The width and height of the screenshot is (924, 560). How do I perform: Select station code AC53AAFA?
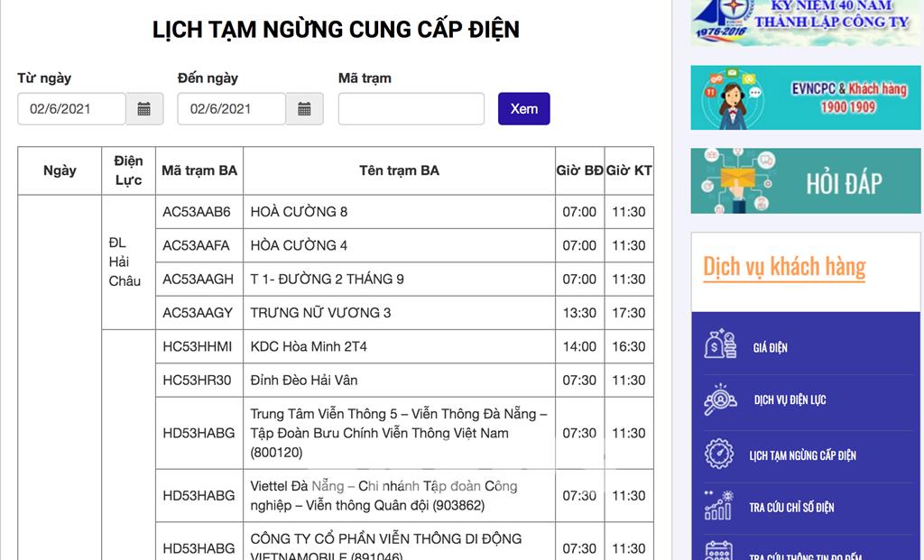click(196, 245)
